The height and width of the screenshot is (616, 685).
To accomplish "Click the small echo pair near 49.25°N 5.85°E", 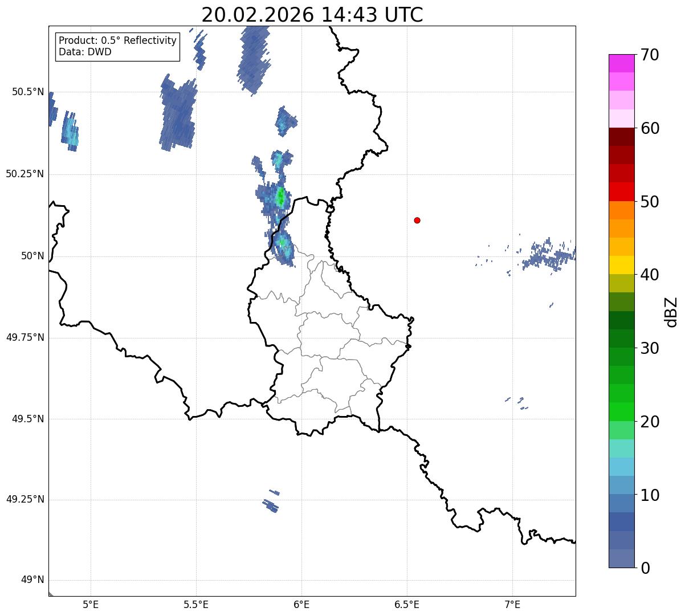I will click(x=272, y=501).
